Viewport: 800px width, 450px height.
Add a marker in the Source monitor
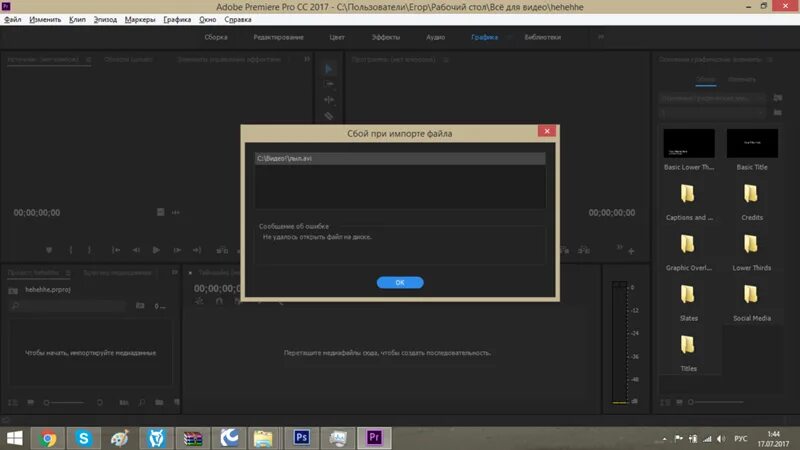tap(49, 250)
